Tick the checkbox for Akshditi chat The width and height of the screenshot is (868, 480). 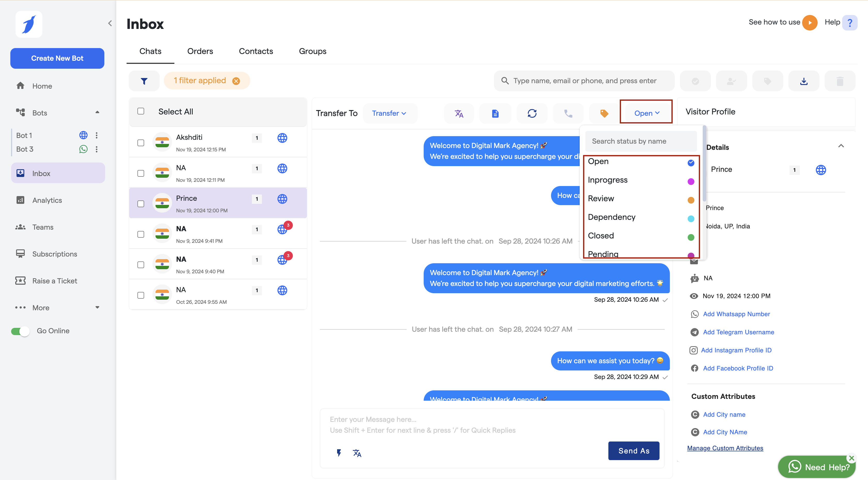tap(141, 143)
